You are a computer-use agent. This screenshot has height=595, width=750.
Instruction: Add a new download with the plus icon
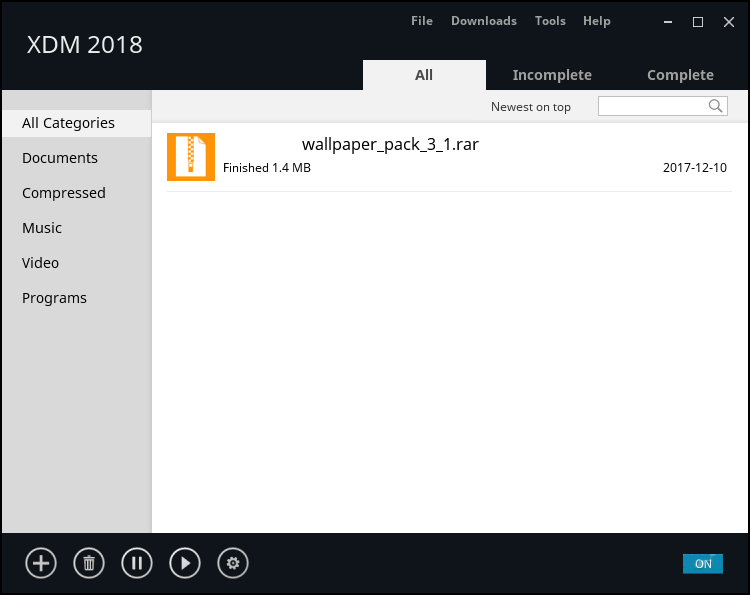point(41,563)
